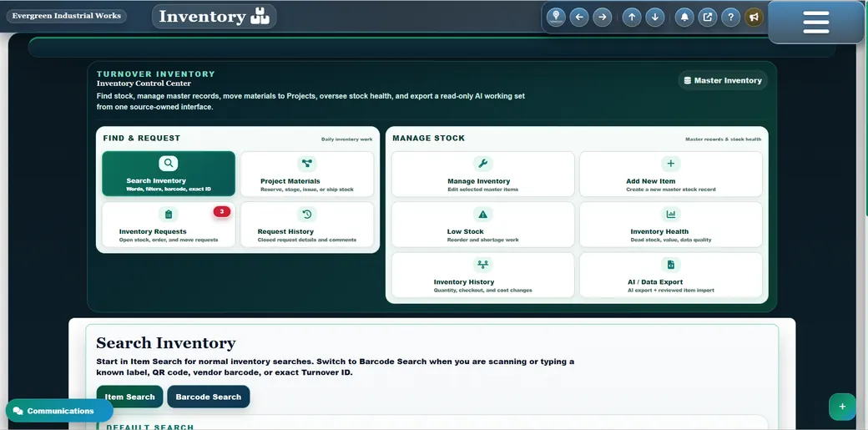This screenshot has height=430, width=868.
Task: Open Master Inventory
Action: click(x=723, y=80)
